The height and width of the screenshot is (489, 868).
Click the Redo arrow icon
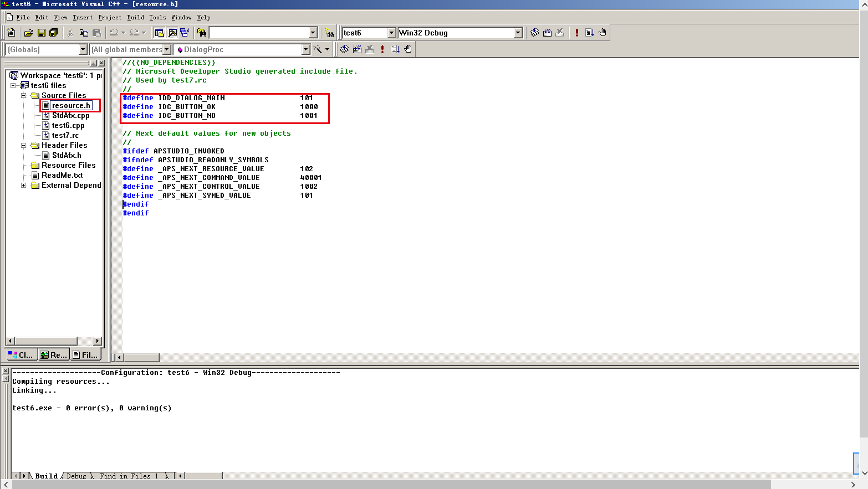point(134,33)
